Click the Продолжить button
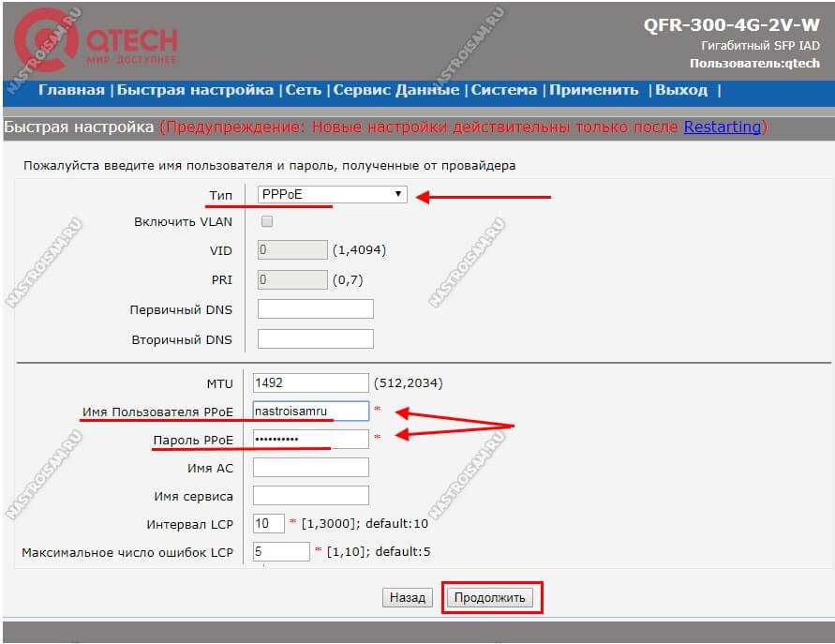 [x=489, y=598]
